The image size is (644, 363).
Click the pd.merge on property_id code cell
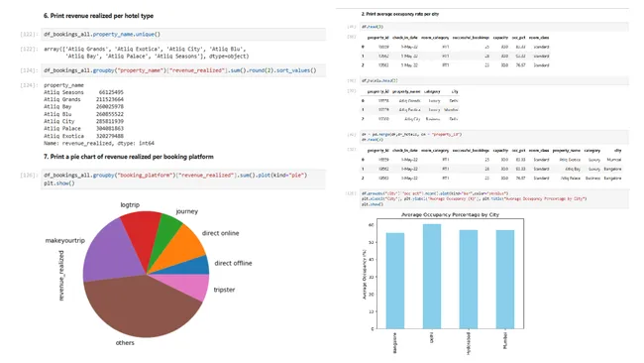pos(494,137)
